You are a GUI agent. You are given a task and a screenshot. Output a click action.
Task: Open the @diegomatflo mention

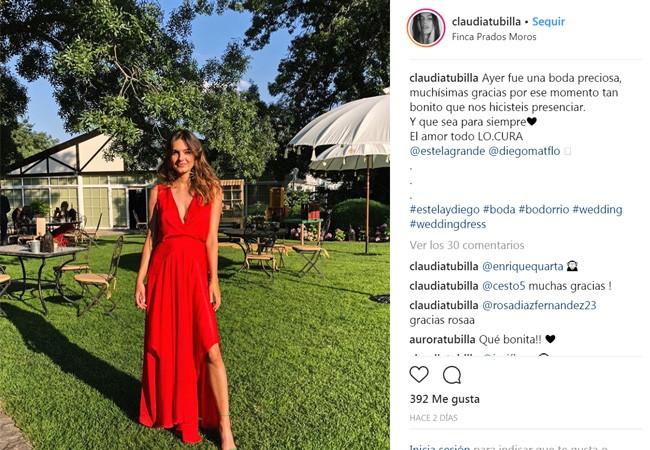coord(524,151)
